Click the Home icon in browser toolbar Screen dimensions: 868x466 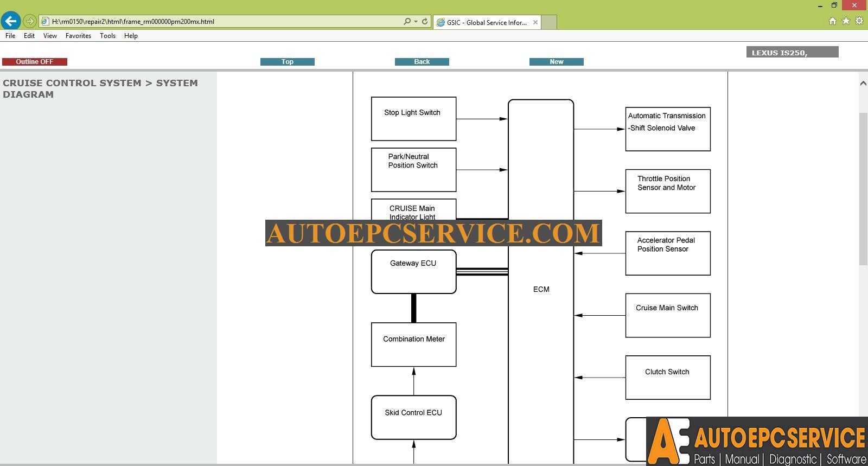point(833,21)
